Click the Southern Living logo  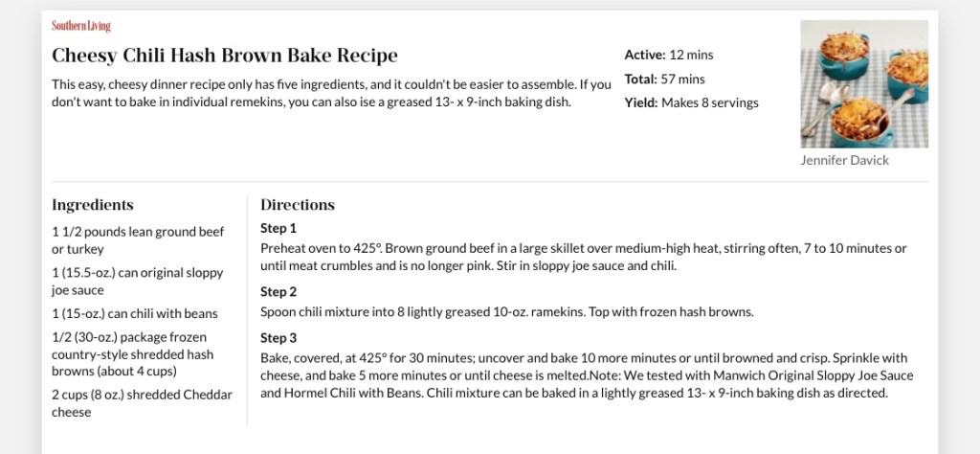[81, 26]
